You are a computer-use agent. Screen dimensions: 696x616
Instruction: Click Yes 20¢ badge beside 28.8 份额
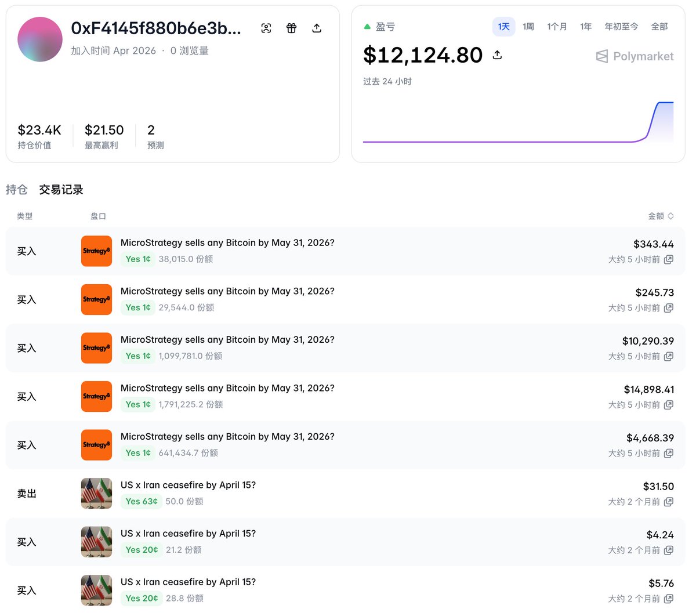142,598
